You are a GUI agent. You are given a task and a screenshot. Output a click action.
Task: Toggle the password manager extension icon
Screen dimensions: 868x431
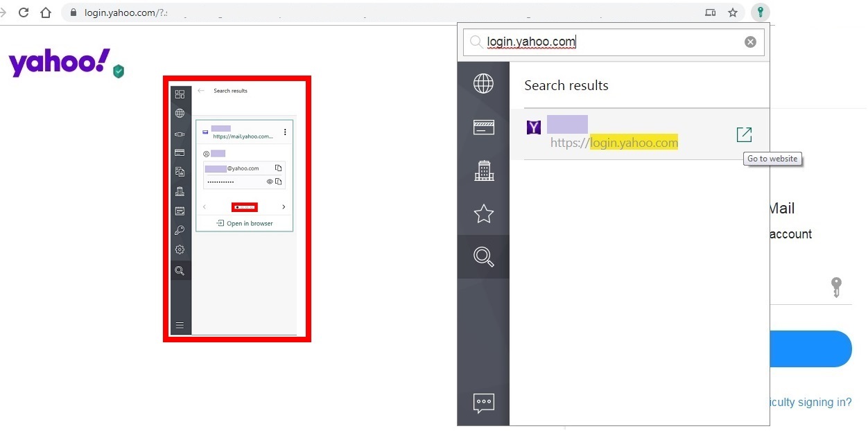(761, 12)
